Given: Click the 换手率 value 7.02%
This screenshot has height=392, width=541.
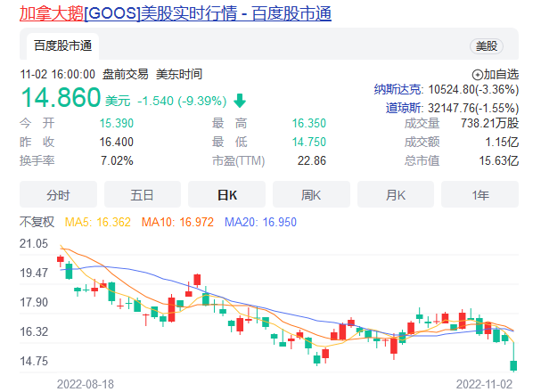Looking at the screenshot, I should coord(117,160).
